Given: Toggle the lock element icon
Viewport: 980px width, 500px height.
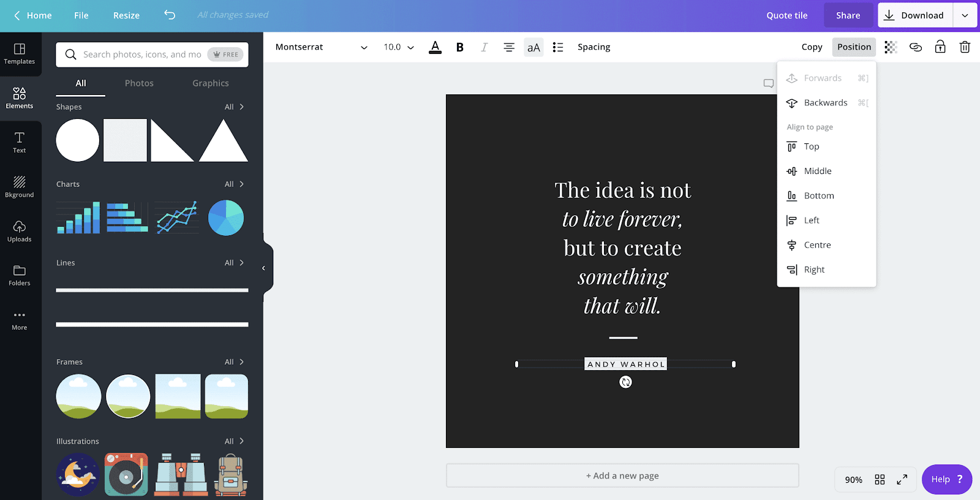Looking at the screenshot, I should click(940, 47).
